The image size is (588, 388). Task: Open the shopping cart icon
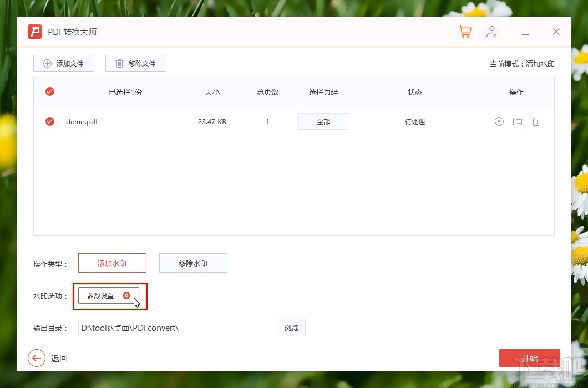[465, 32]
